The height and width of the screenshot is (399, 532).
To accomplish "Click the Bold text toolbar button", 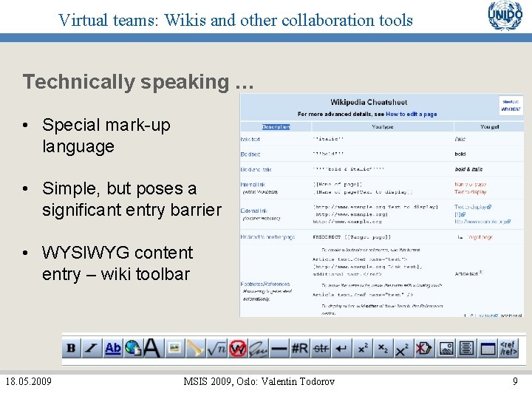I will click(71, 348).
